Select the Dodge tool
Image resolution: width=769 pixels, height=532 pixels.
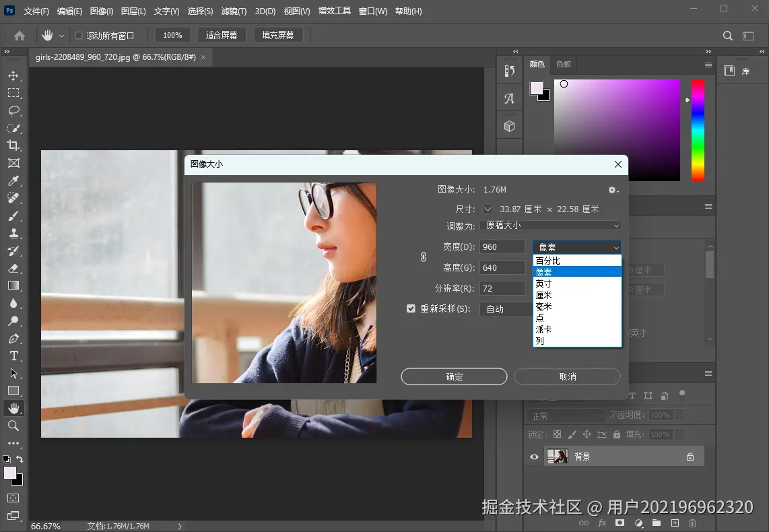pyautogui.click(x=13, y=321)
